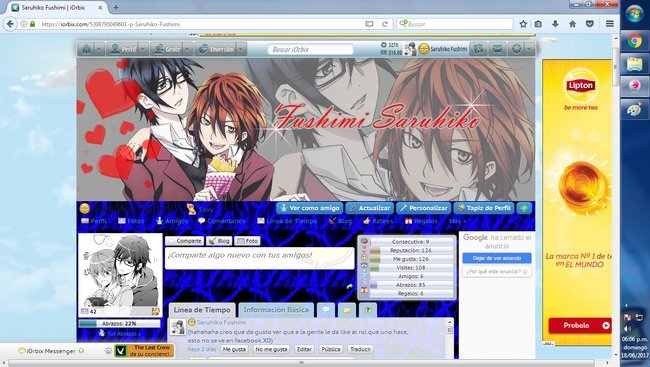This screenshot has width=650, height=367.
Task: Launch Chrome from the Windows taskbar
Action: (634, 41)
